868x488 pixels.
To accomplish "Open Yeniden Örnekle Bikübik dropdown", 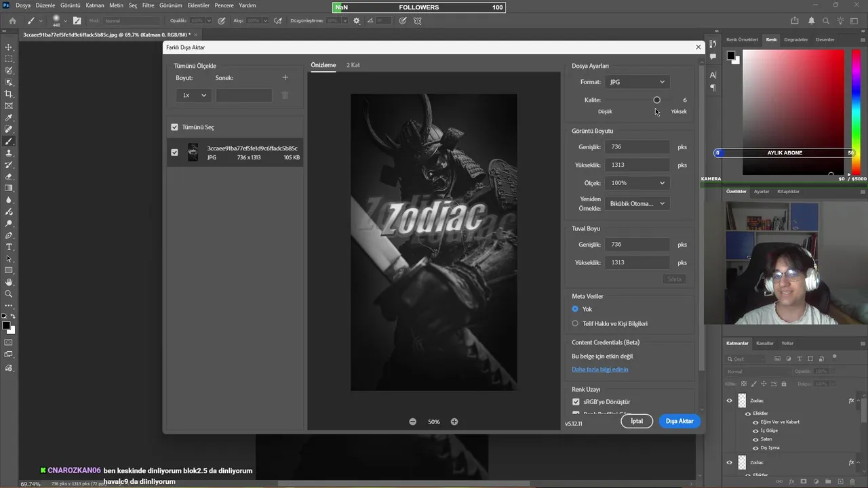I will [x=637, y=203].
